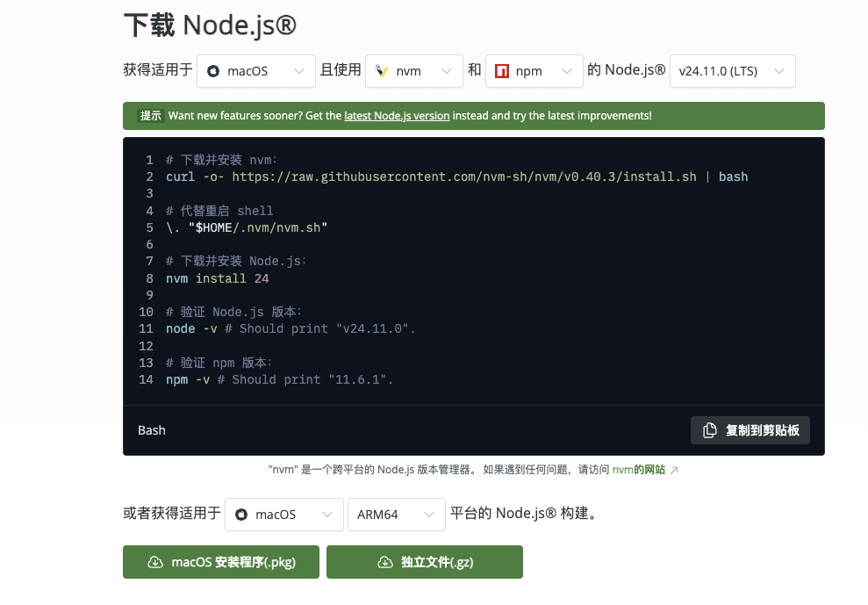The width and height of the screenshot is (868, 605).
Task: Download the 独立文件(.gz) archive
Action: click(x=425, y=562)
